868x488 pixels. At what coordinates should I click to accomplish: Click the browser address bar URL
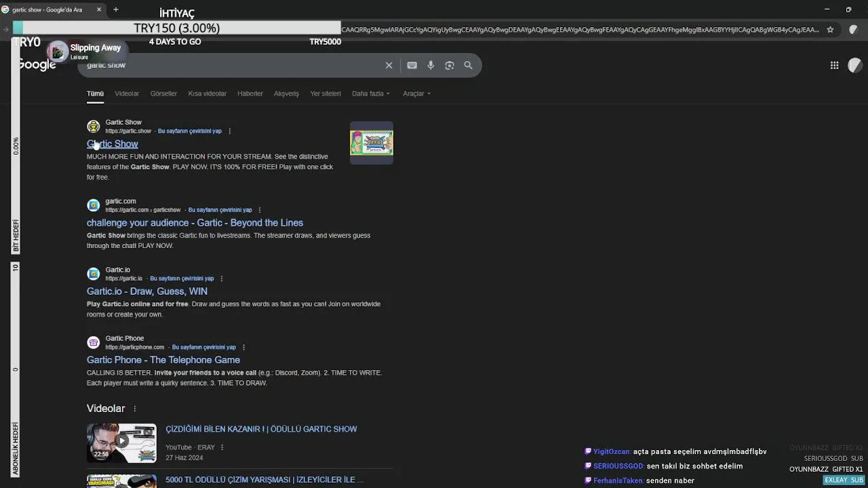580,30
